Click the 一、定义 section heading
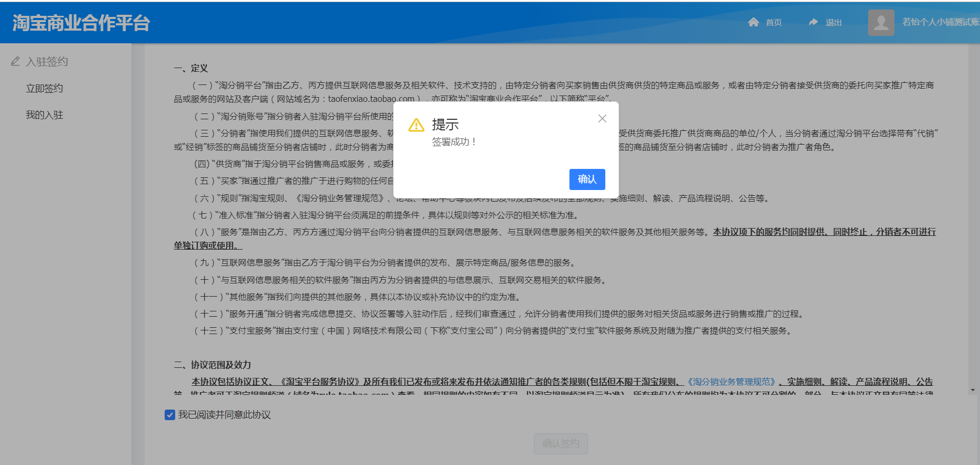Screen dimensions: 980x465 [191, 68]
